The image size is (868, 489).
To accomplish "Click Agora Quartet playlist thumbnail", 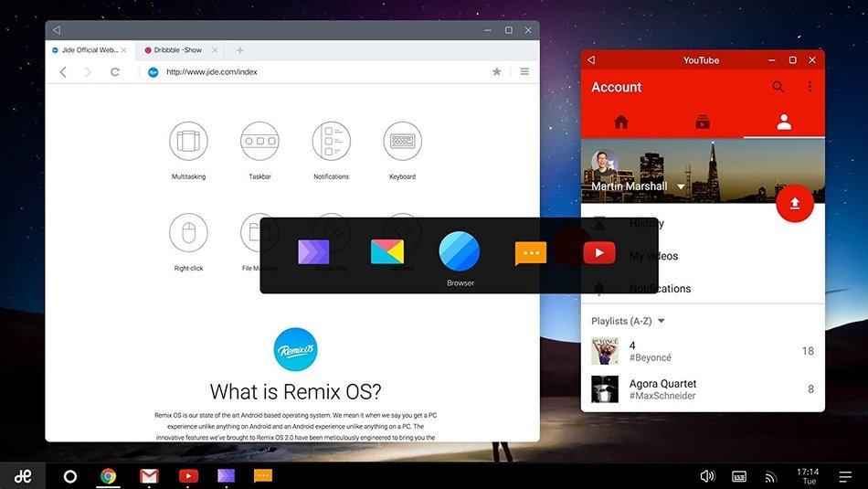I will pos(605,388).
